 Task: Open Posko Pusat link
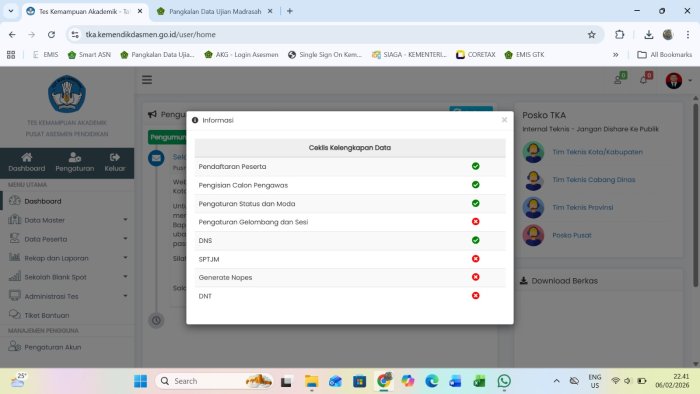572,235
